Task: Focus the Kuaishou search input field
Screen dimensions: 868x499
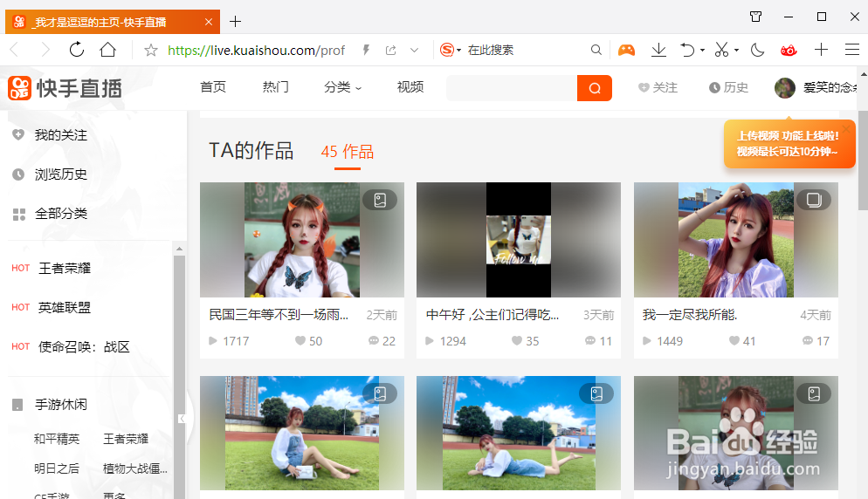Action: (x=512, y=88)
